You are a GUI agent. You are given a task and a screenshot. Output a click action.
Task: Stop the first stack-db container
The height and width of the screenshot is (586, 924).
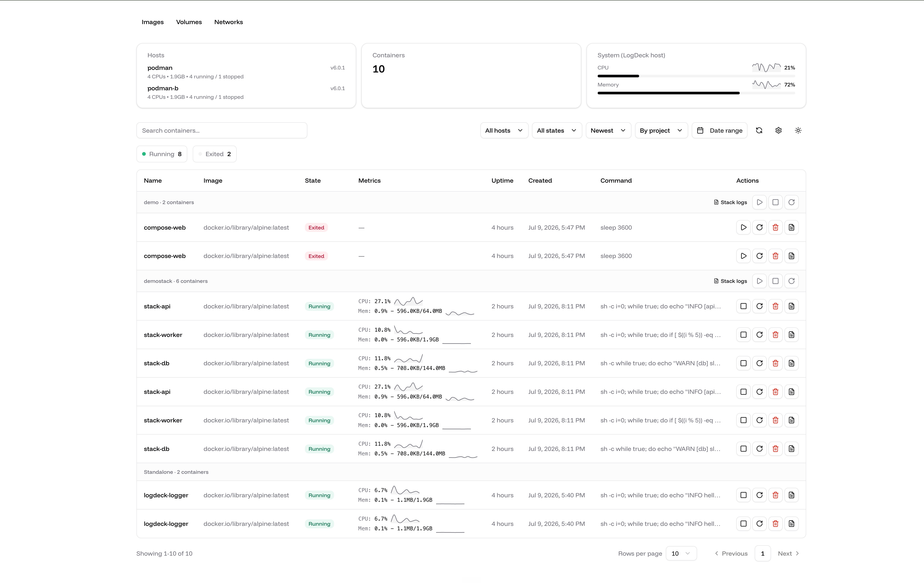click(x=743, y=363)
